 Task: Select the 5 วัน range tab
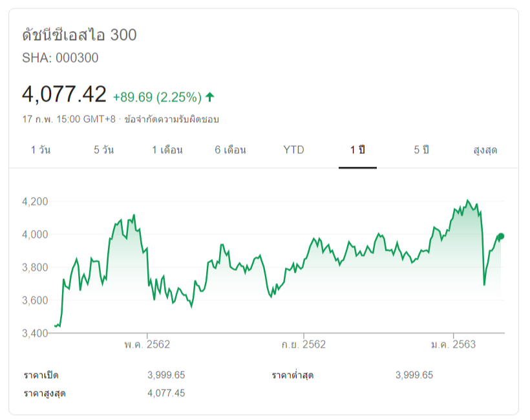[103, 150]
